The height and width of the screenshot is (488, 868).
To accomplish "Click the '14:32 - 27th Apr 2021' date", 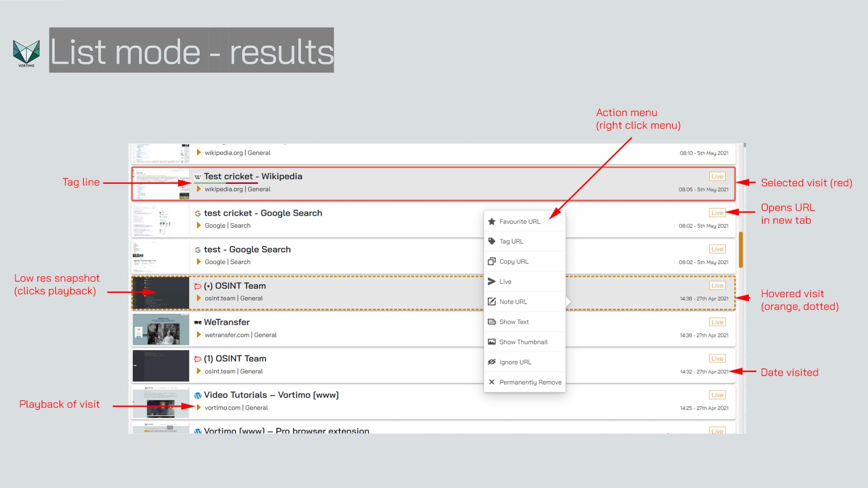I will (704, 371).
